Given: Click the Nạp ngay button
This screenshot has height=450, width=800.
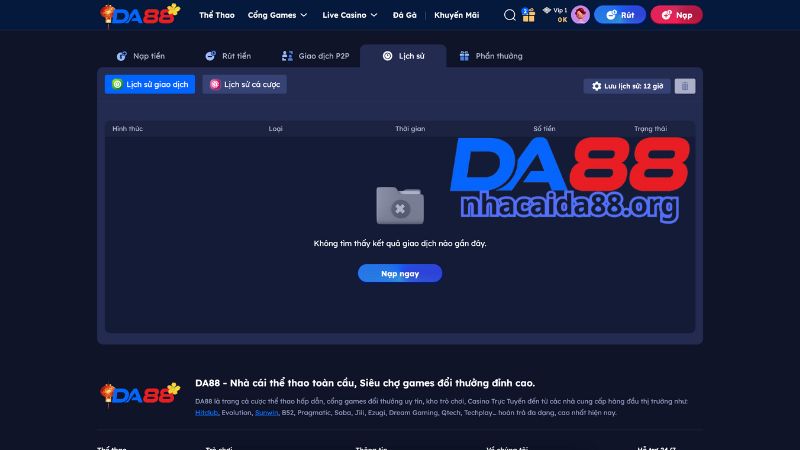Looking at the screenshot, I should [x=400, y=273].
